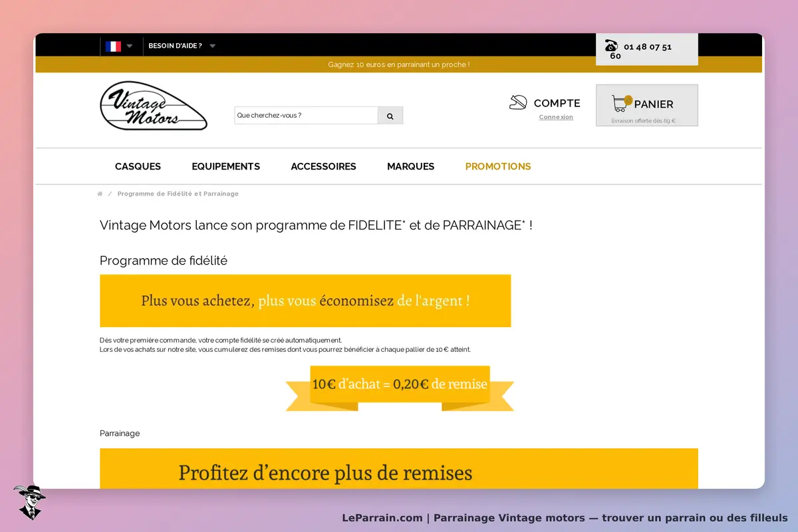Focus the Que cherchez-vous search field
This screenshot has height=532, width=798.
pyautogui.click(x=307, y=115)
